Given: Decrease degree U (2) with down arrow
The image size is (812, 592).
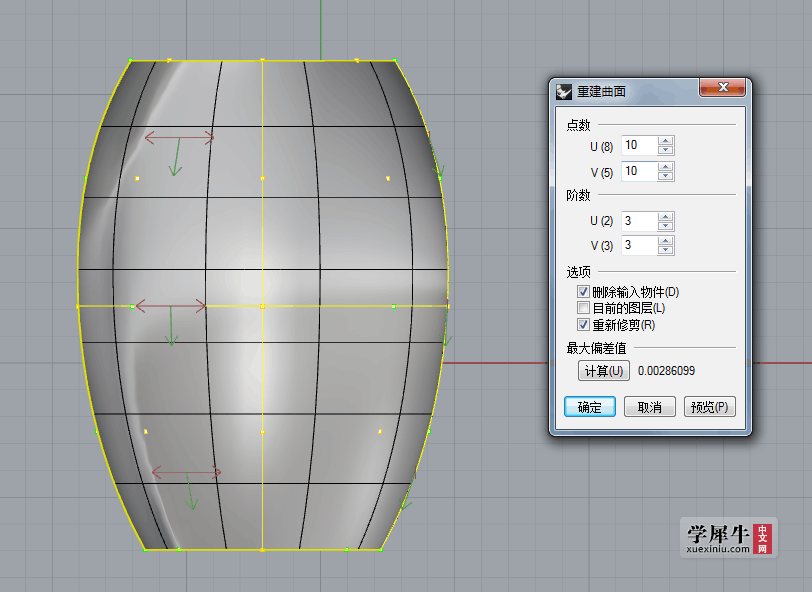Looking at the screenshot, I should coord(665,226).
